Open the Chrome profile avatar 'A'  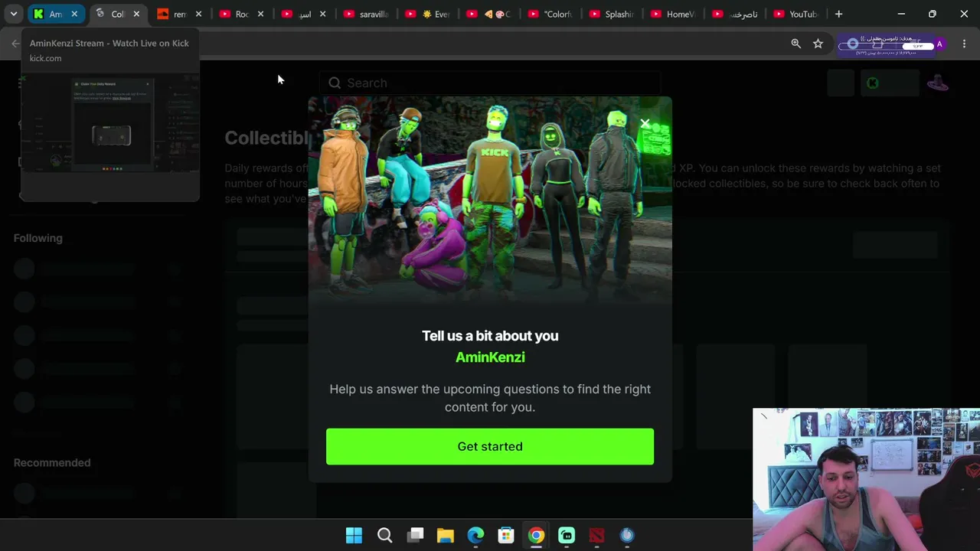(x=939, y=44)
